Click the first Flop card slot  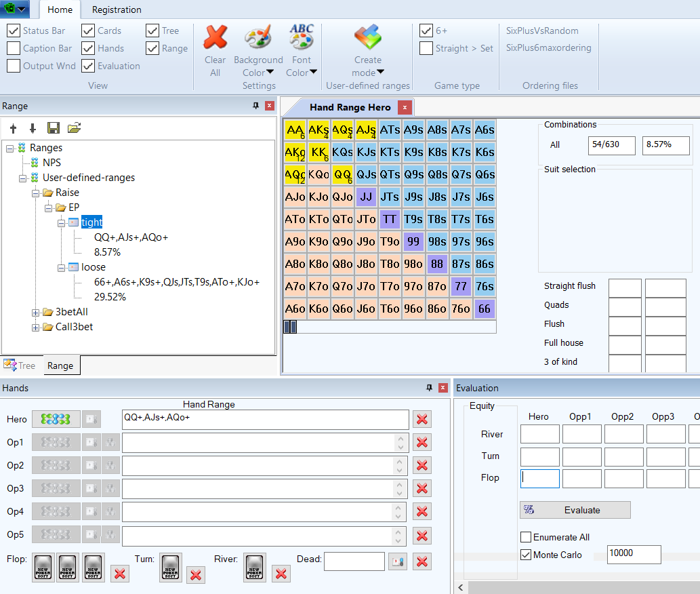tap(43, 568)
